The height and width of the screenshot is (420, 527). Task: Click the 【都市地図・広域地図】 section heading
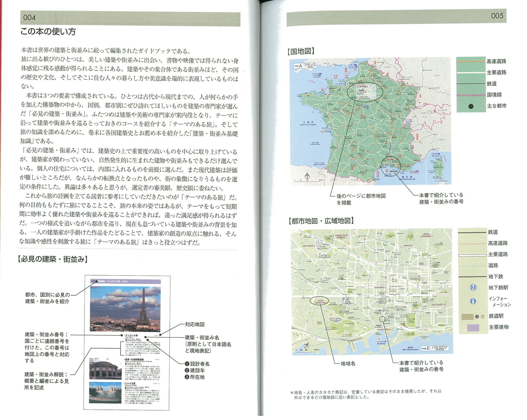(321, 221)
